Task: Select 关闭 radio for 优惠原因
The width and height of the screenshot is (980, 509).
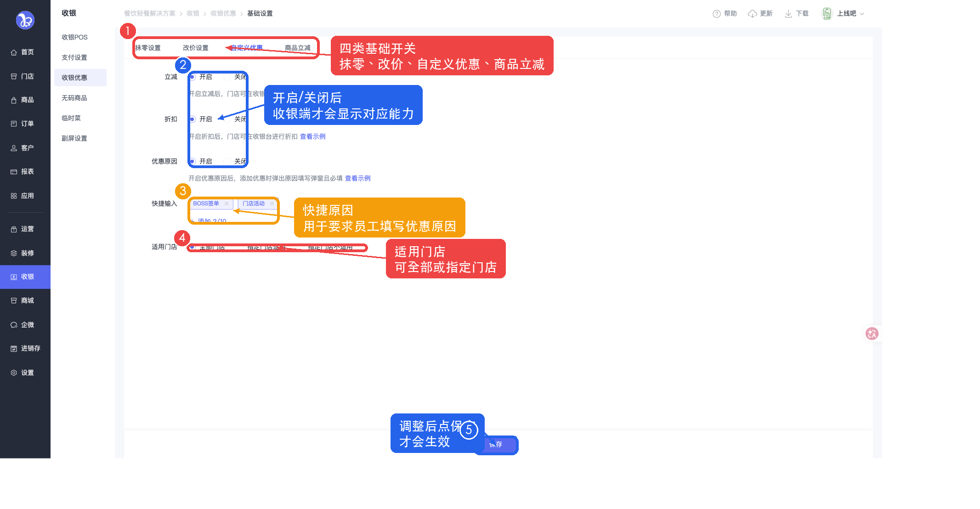Action: (227, 162)
